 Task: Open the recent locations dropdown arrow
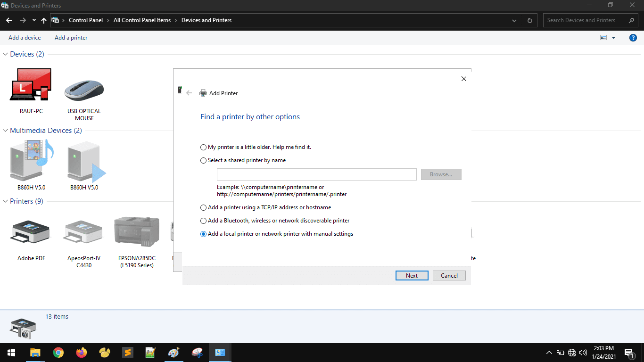pos(34,20)
